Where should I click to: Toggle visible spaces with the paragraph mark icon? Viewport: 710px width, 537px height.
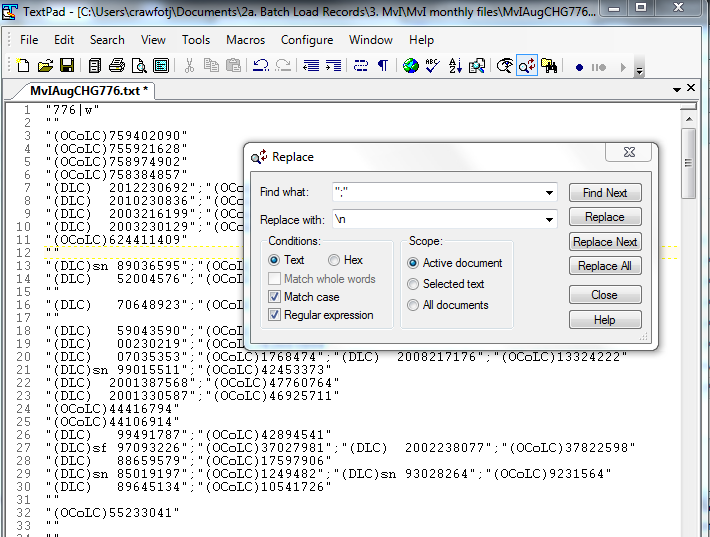pyautogui.click(x=382, y=66)
